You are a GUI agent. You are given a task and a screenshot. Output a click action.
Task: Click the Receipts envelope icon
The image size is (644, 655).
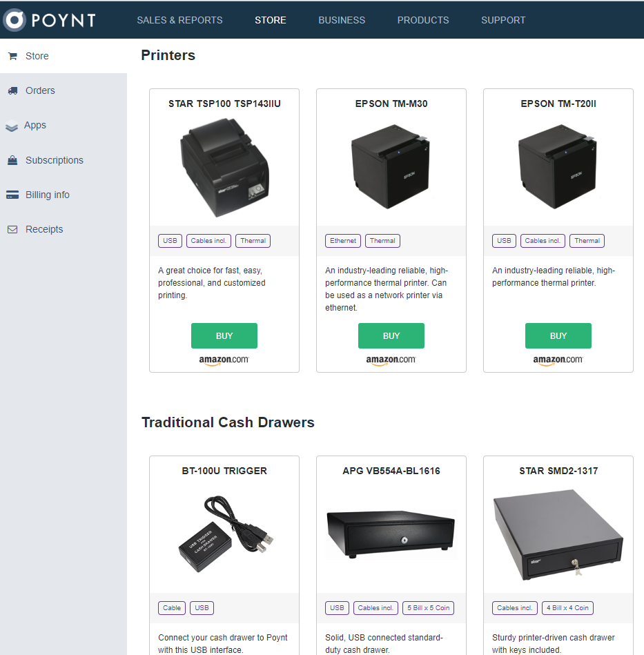(12, 229)
